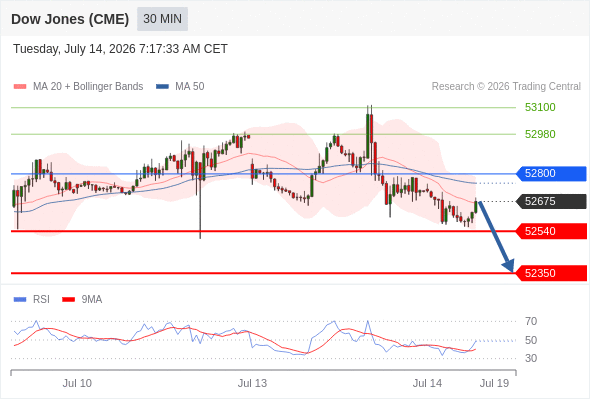
Task: Click the blue MA 50 legend swatch
Action: click(x=162, y=87)
